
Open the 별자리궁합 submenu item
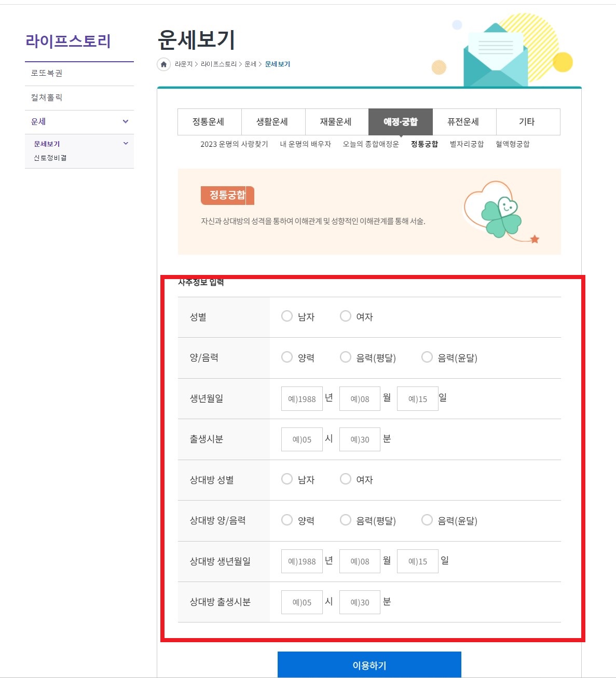click(466, 144)
